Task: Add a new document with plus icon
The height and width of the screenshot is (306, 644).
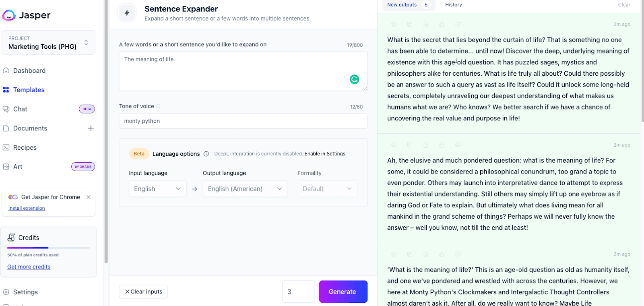Action: (x=91, y=128)
